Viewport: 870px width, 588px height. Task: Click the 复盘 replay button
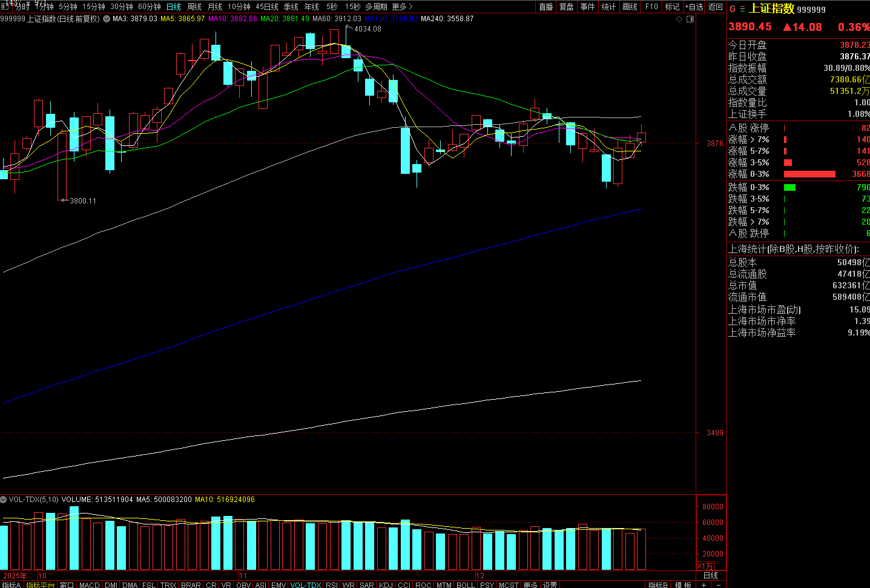click(x=567, y=7)
